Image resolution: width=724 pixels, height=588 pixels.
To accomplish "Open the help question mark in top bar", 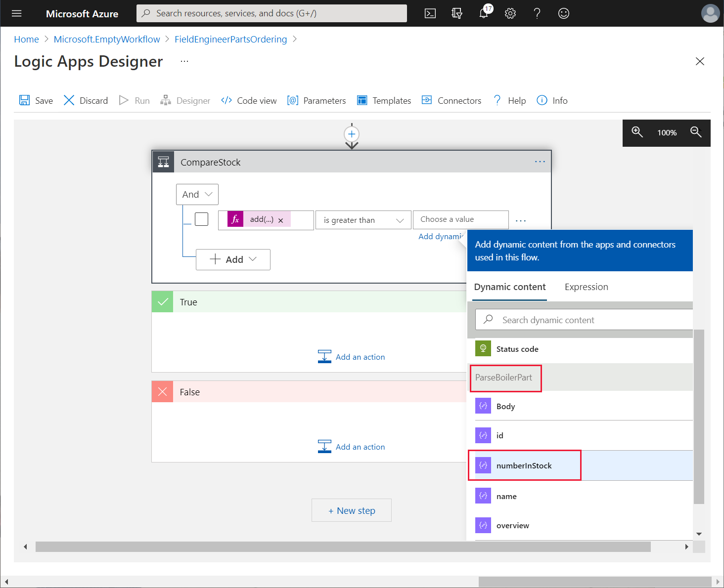I will [537, 13].
